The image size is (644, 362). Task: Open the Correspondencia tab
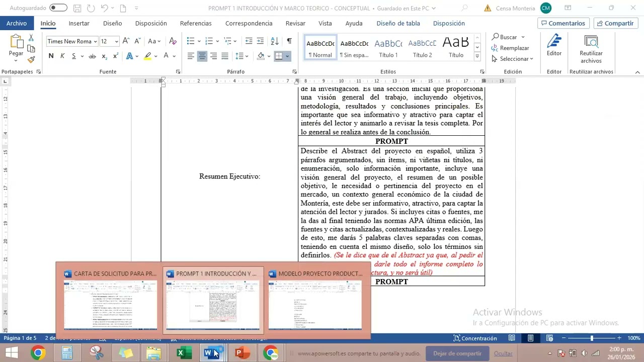[249, 23]
